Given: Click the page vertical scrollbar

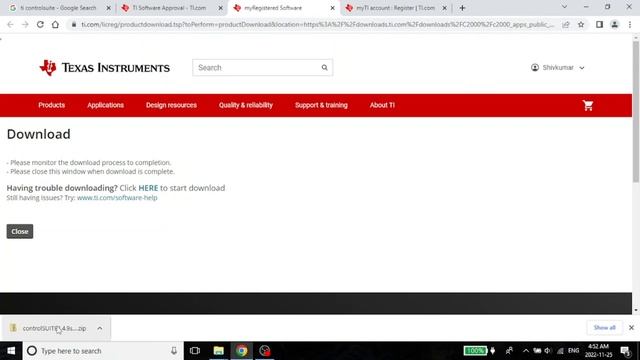Looking at the screenshot, I should coord(636,111).
